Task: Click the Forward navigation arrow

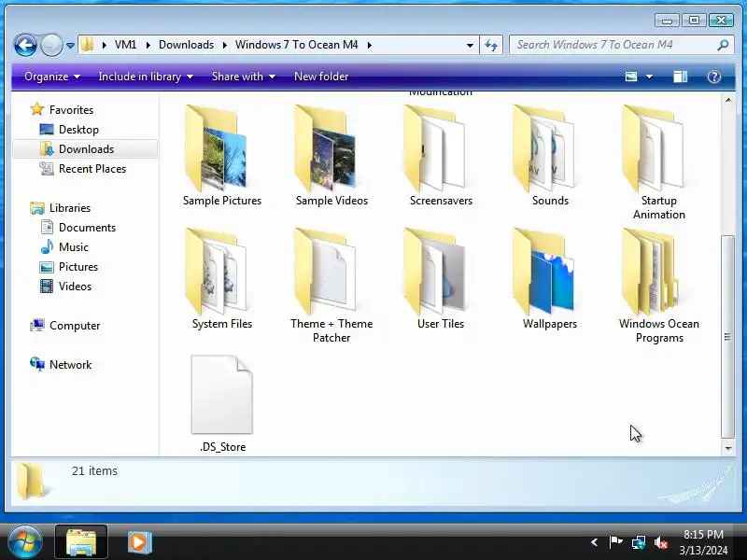Action: pyautogui.click(x=51, y=45)
